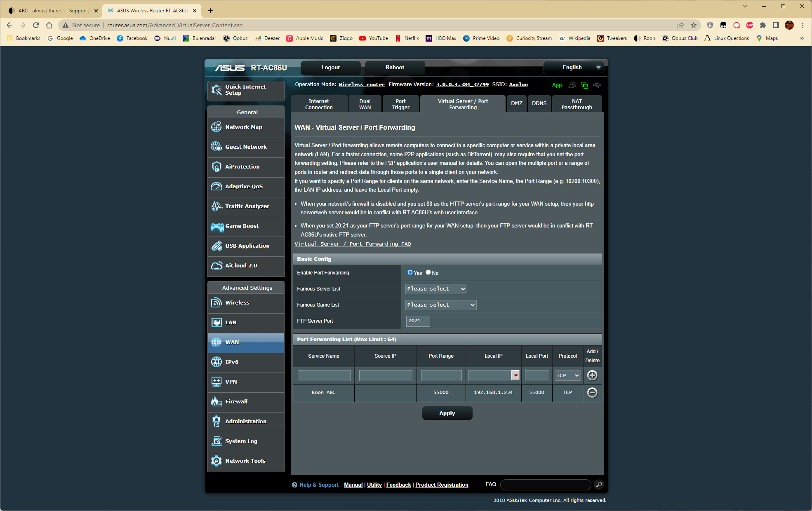Click the Logout button
The width and height of the screenshot is (812, 511).
(x=330, y=68)
